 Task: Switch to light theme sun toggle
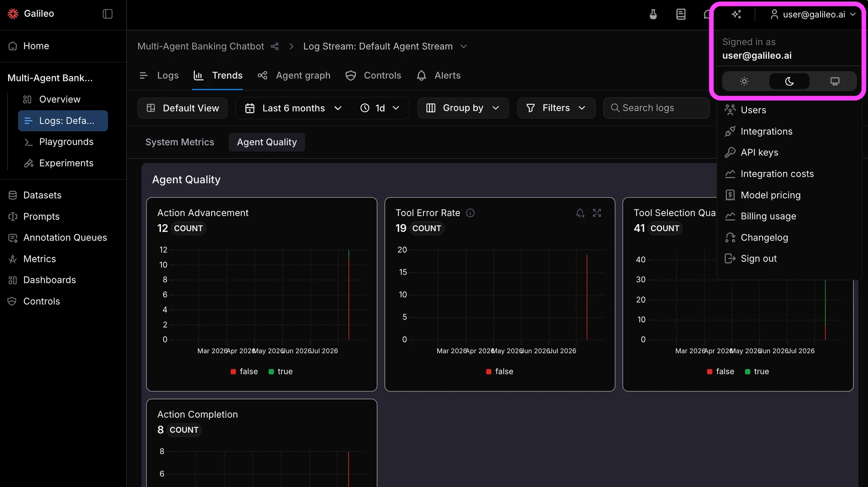[x=744, y=81]
